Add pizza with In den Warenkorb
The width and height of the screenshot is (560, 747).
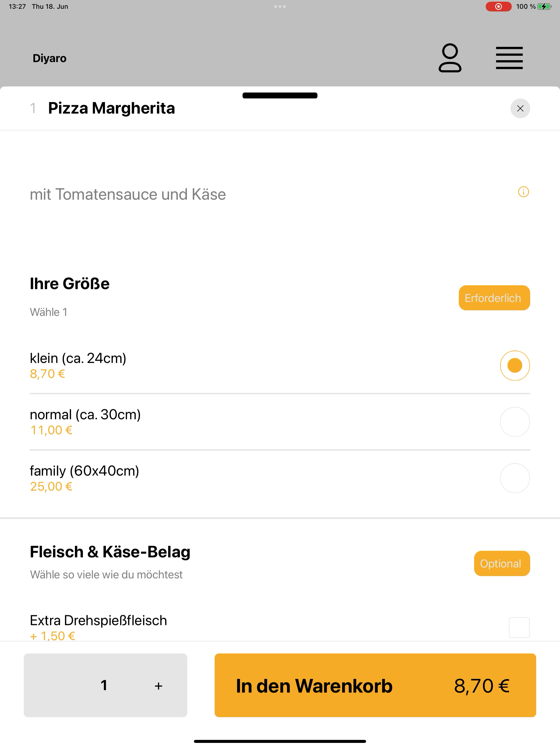(375, 685)
